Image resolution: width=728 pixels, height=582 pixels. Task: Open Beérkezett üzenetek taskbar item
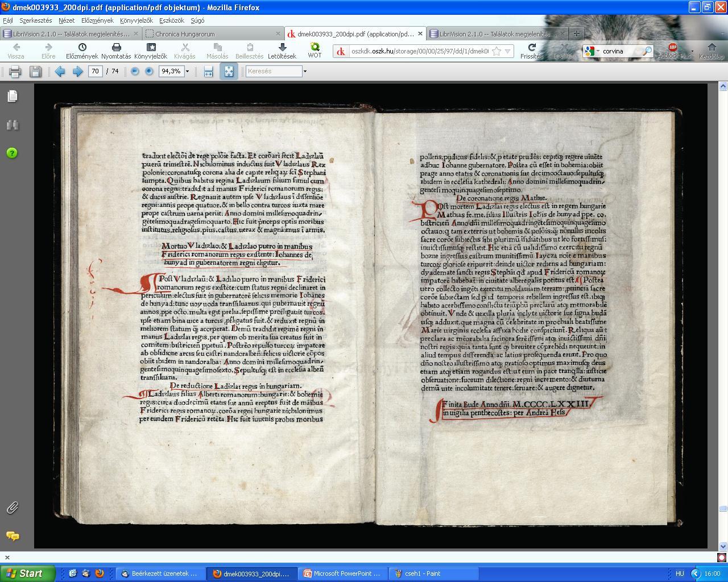pyautogui.click(x=160, y=573)
